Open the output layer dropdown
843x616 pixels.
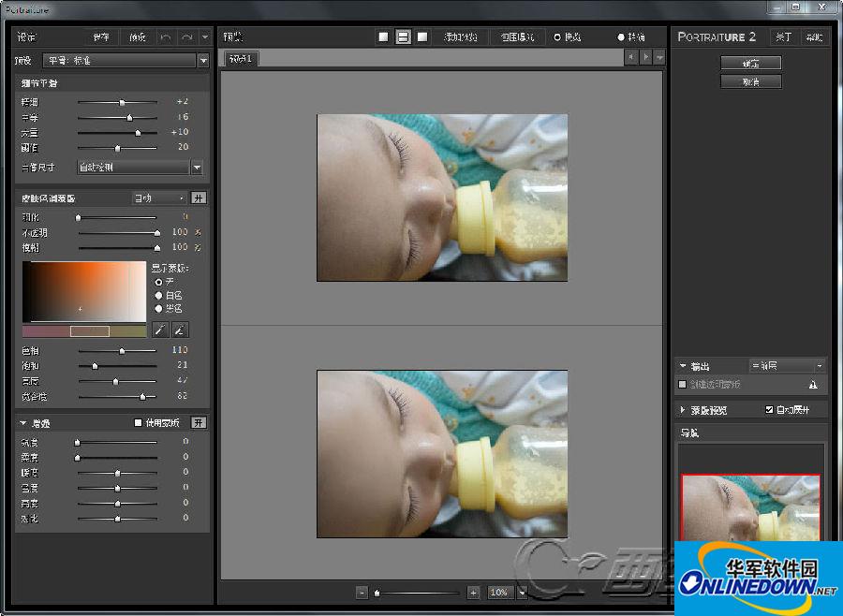coord(787,366)
